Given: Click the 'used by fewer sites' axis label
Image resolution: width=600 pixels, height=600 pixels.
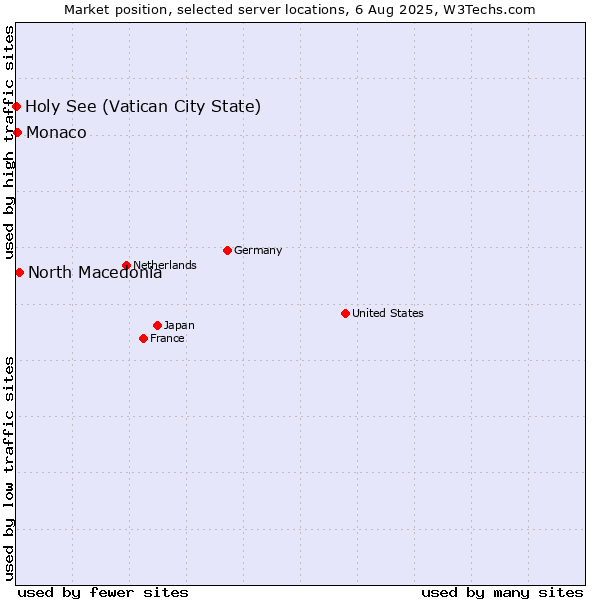Looking at the screenshot, I should [x=103, y=593].
